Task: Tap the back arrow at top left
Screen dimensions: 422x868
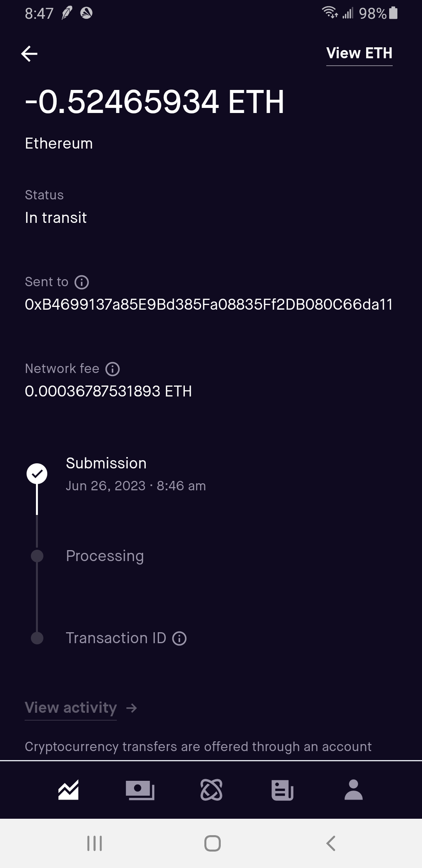Action: [x=29, y=54]
